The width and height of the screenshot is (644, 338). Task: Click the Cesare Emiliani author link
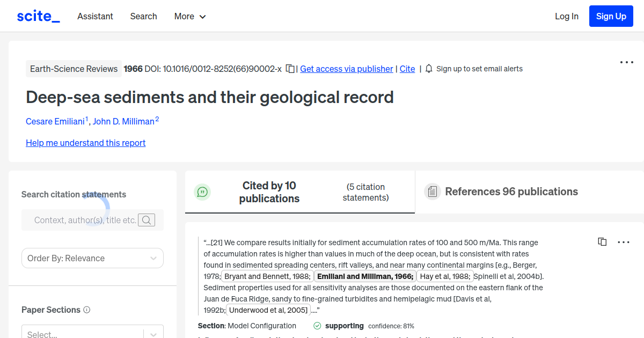pyautogui.click(x=56, y=121)
